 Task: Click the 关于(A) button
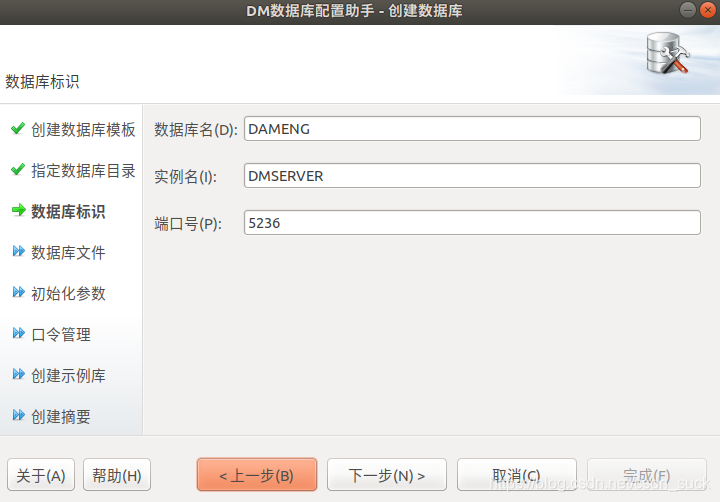(41, 475)
